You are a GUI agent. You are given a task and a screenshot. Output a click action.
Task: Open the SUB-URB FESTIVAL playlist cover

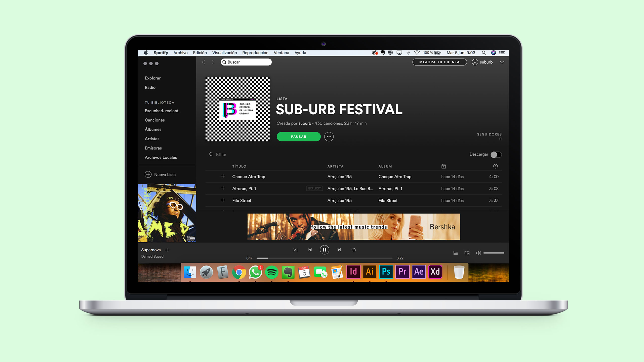tap(237, 109)
